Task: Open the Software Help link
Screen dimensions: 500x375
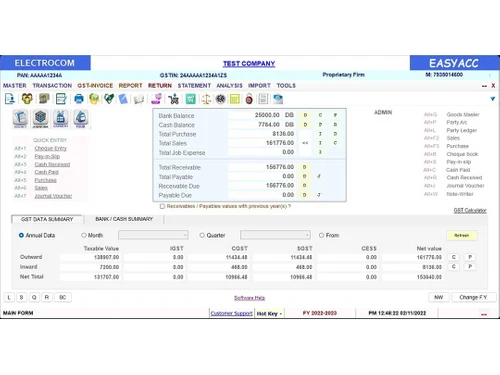Action: point(250,298)
